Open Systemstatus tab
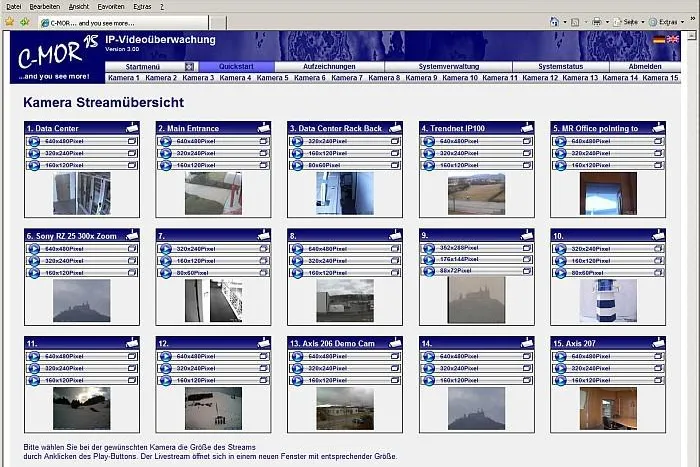Image resolution: width=700 pixels, height=467 pixels. [561, 67]
